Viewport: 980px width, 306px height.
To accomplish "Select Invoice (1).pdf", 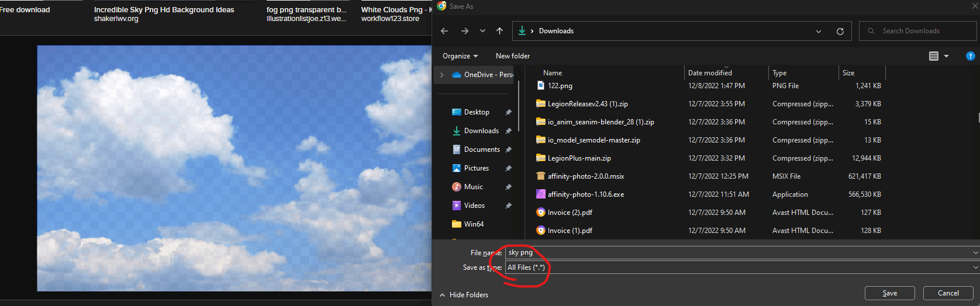I will 570,231.
